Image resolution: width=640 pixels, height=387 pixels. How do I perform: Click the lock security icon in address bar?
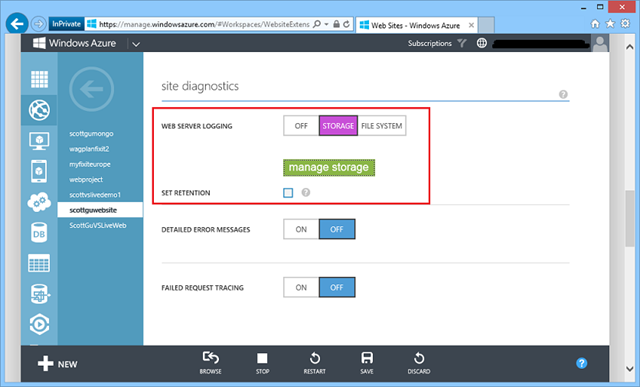(336, 24)
